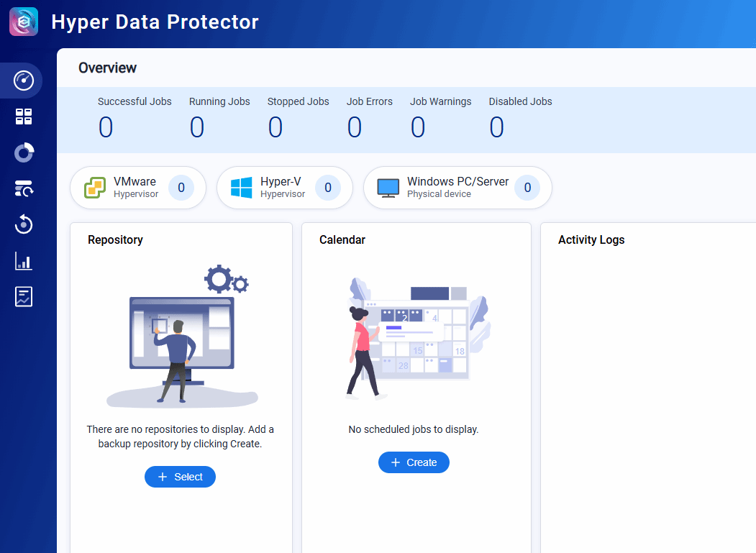Click the Hyper Data Protector logo icon
The image size is (756, 553).
pyautogui.click(x=24, y=22)
